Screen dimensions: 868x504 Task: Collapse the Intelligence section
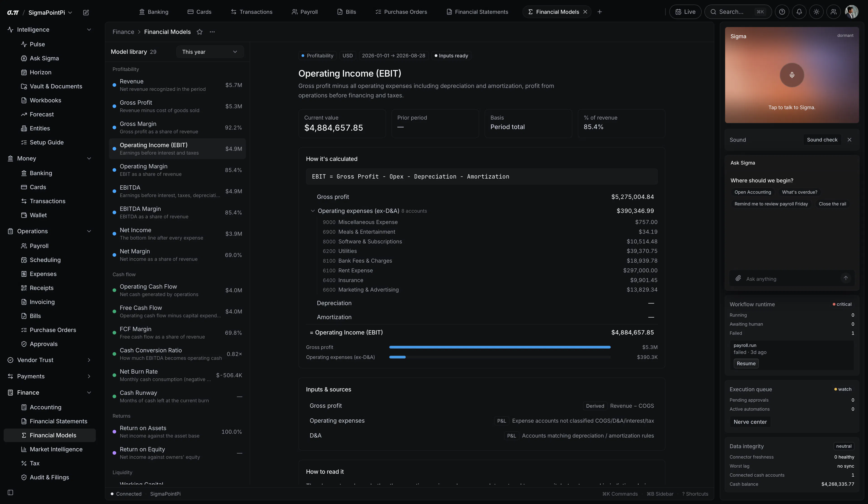click(89, 30)
